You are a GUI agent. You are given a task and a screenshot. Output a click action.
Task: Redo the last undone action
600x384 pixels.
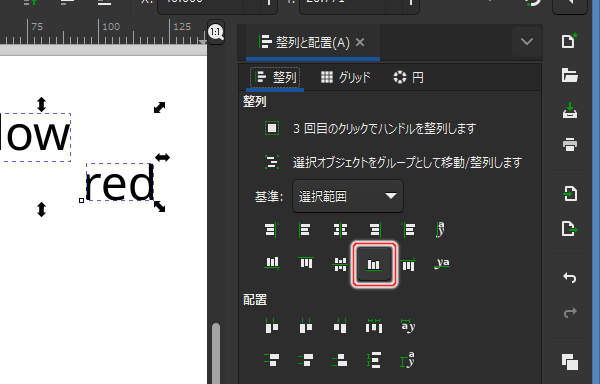(570, 312)
